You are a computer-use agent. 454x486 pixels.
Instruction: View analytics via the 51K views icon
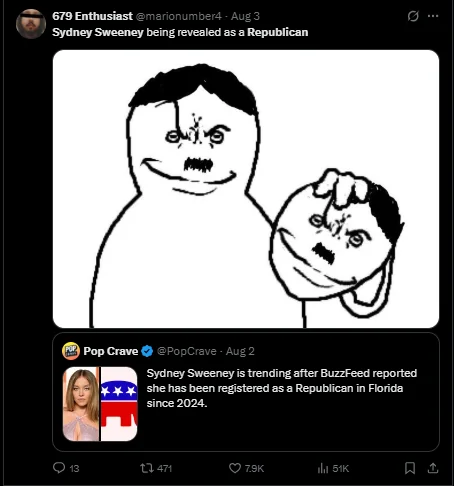point(323,468)
